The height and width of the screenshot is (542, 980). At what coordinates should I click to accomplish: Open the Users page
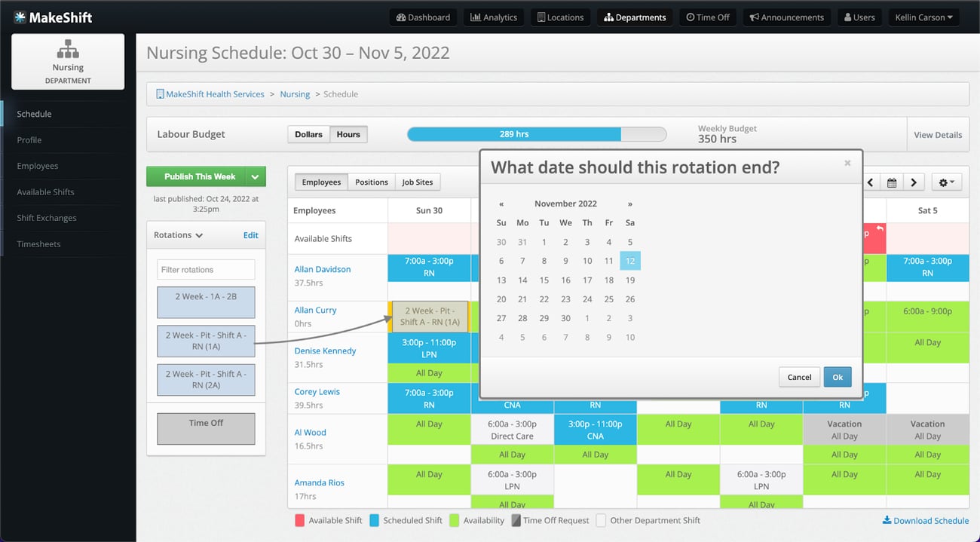click(859, 17)
